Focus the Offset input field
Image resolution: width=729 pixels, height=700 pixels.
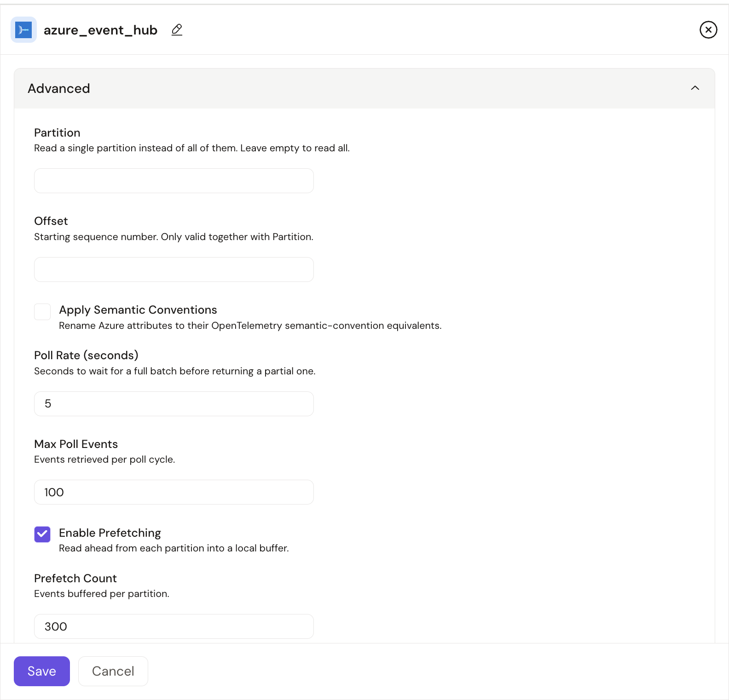174,270
